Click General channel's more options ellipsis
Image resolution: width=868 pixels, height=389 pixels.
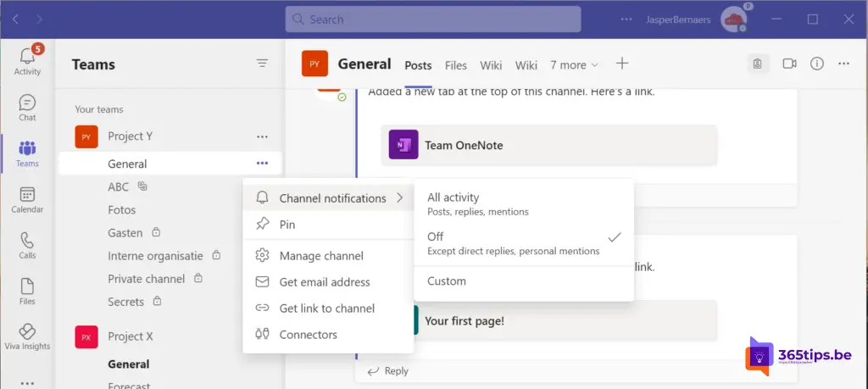(263, 164)
